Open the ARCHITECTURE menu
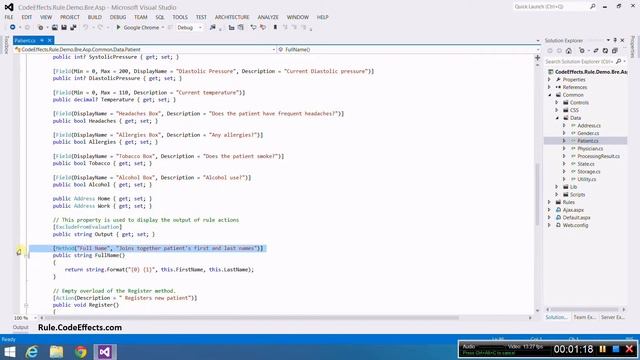 tap(232, 17)
